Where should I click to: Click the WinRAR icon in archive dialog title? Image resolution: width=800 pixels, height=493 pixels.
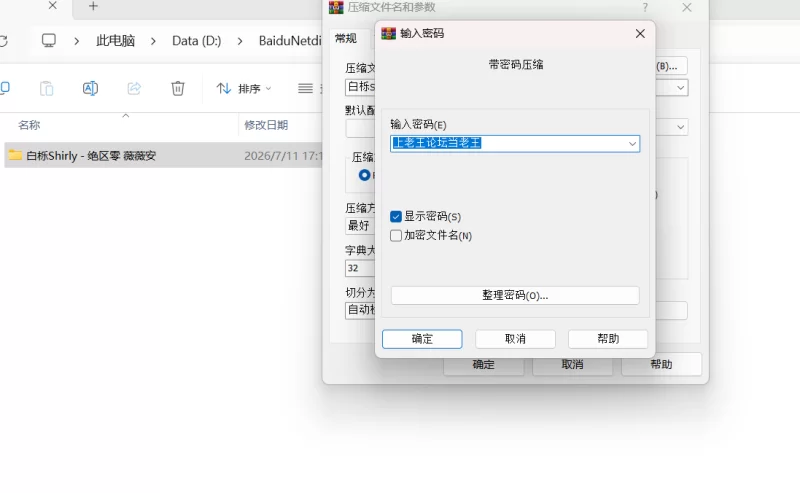coord(336,7)
